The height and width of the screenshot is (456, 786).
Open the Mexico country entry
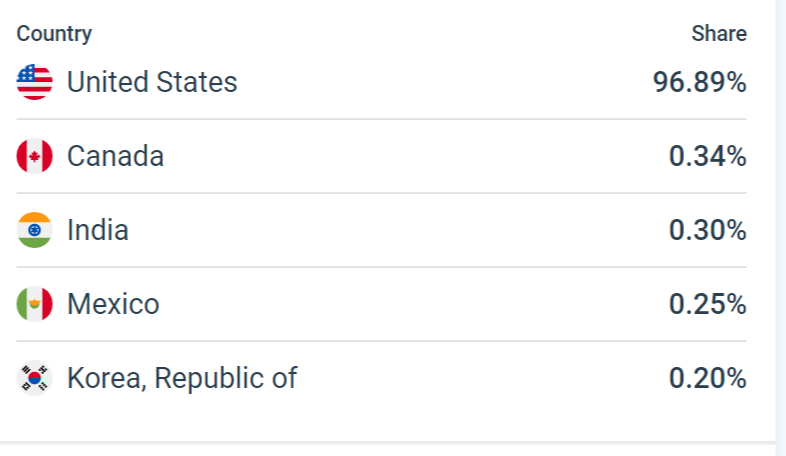(x=113, y=304)
